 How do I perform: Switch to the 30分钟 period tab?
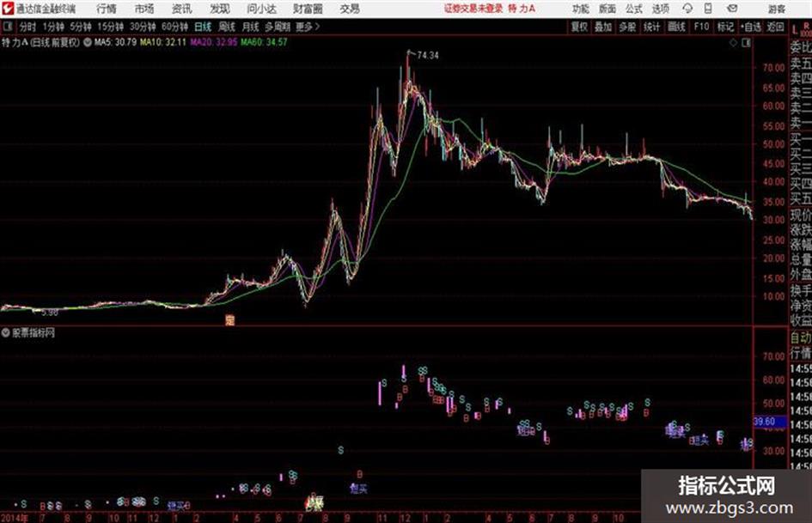coord(143,27)
